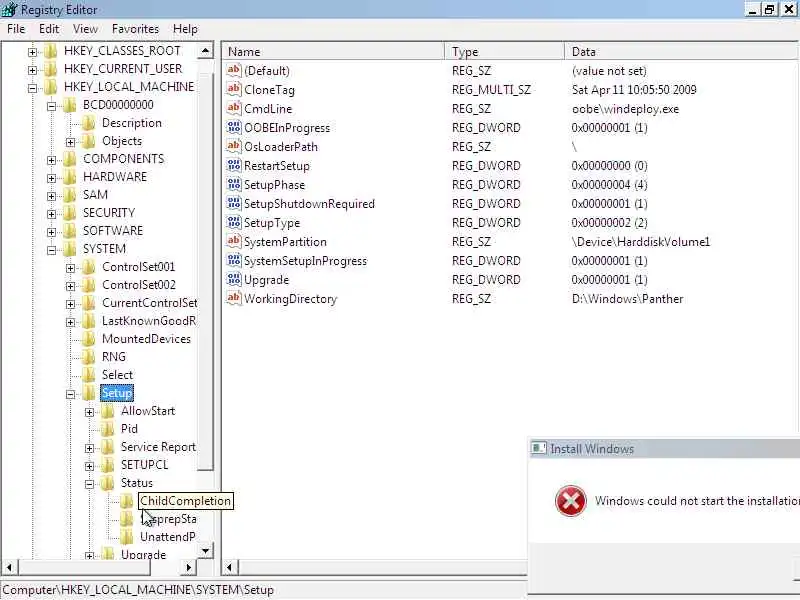Viewport: 800px width, 600px height.
Task: Collapse the HKEY_LOCAL_MACHINE node
Action: (x=33, y=88)
